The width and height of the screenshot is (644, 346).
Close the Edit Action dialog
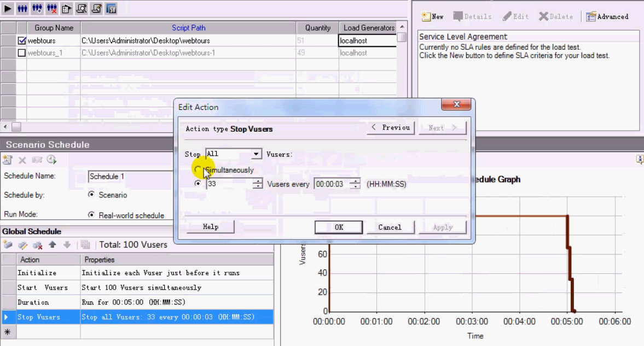click(x=456, y=104)
